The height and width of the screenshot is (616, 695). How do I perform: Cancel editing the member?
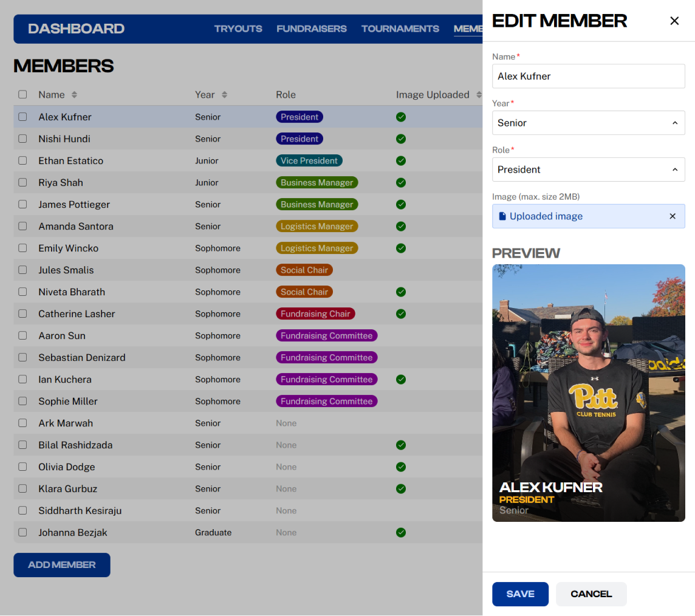591,594
